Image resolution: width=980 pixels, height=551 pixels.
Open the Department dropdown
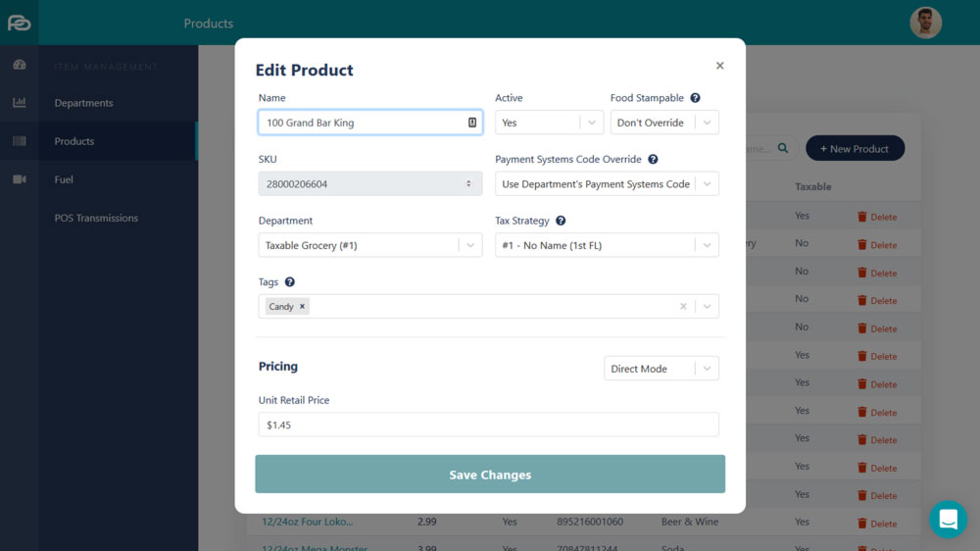(x=370, y=245)
